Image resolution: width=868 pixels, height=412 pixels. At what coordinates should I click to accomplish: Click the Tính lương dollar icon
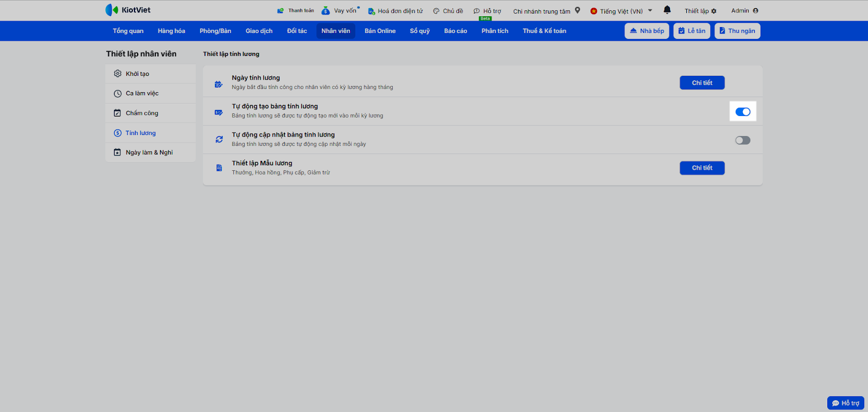pyautogui.click(x=118, y=133)
